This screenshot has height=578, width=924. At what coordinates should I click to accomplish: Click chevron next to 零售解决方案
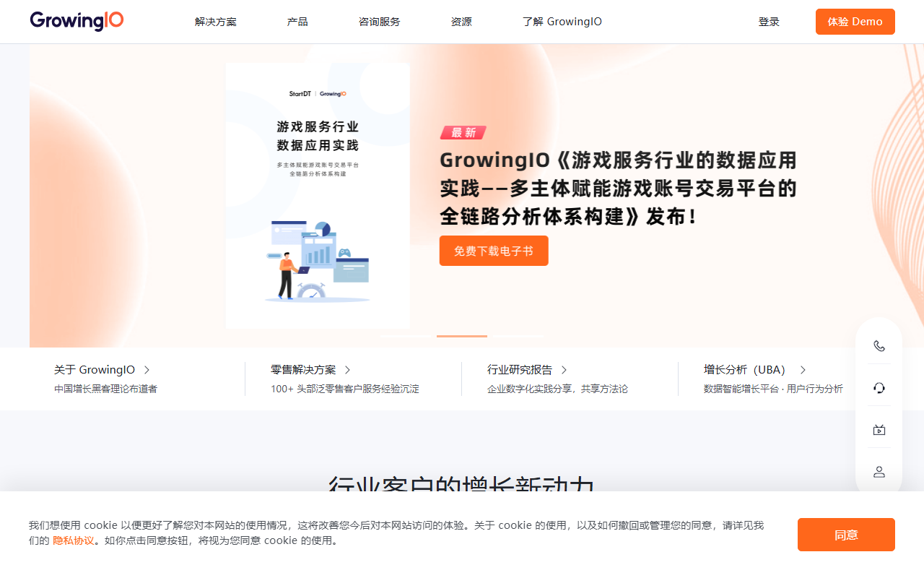tap(347, 369)
